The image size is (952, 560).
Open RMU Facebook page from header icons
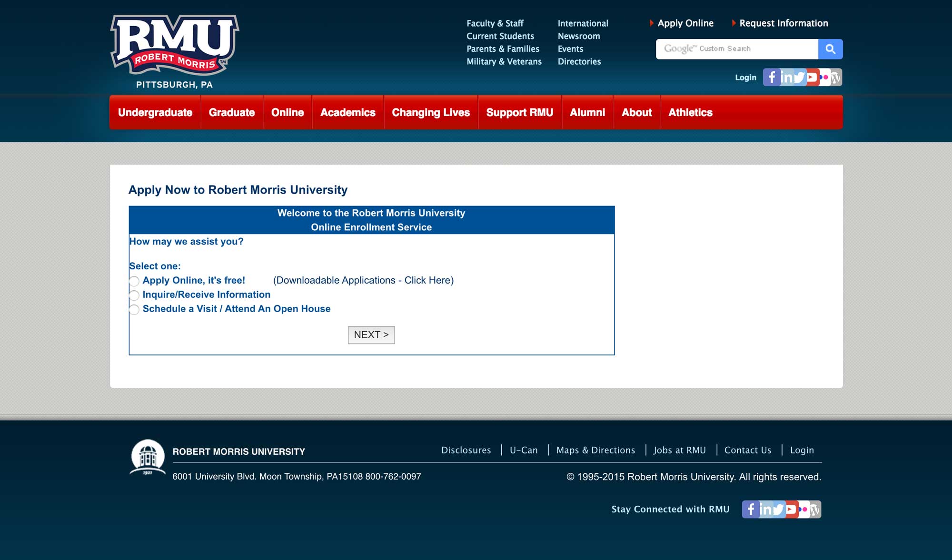pyautogui.click(x=771, y=77)
